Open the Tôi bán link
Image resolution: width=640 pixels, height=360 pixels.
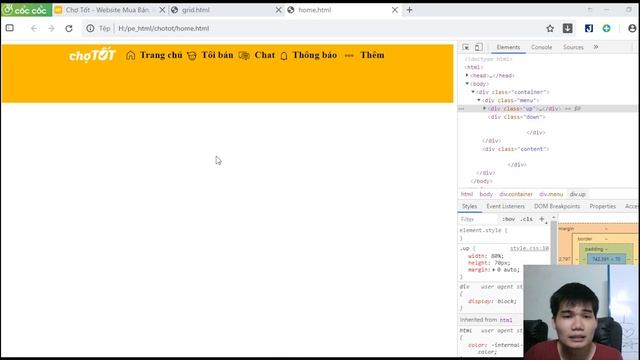click(217, 55)
